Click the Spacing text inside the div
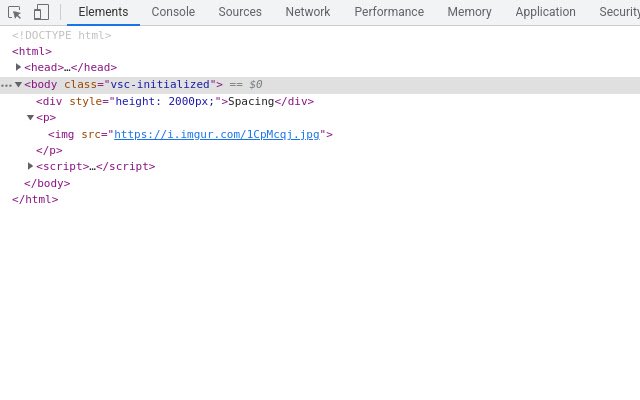The image size is (640, 400). click(251, 101)
